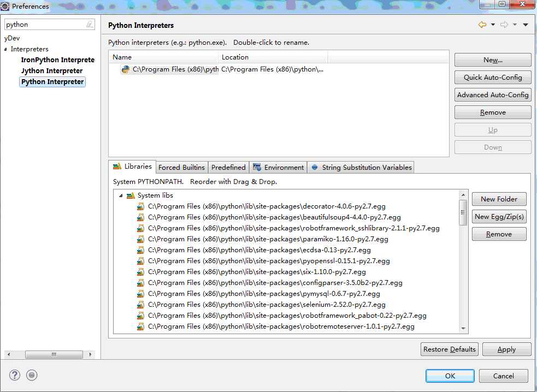Select the yDev tree entry

12,38
